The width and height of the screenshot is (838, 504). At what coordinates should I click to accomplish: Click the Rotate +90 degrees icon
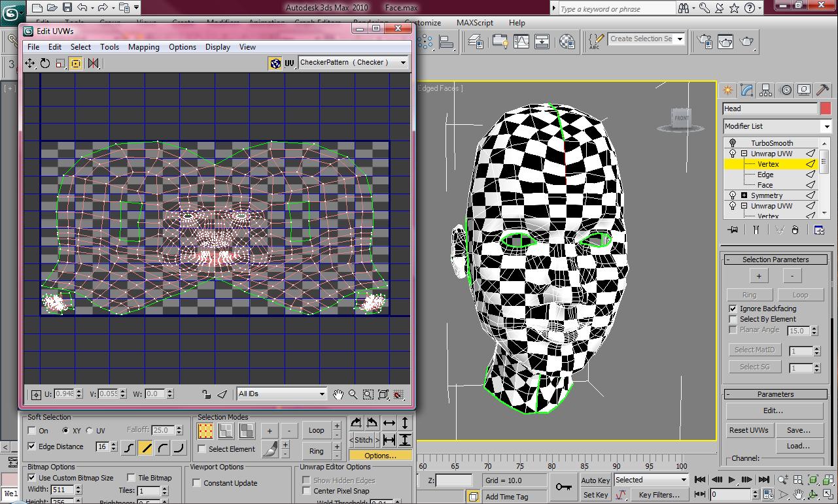click(357, 422)
